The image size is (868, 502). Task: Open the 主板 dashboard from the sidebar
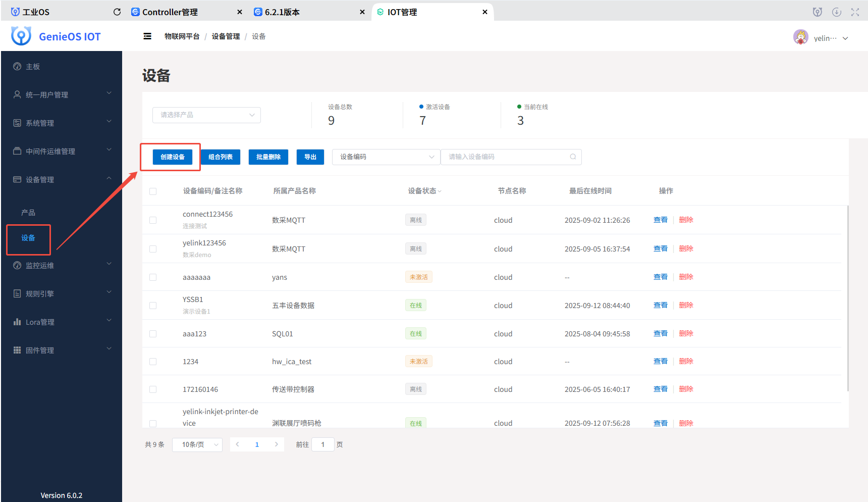pyautogui.click(x=32, y=66)
